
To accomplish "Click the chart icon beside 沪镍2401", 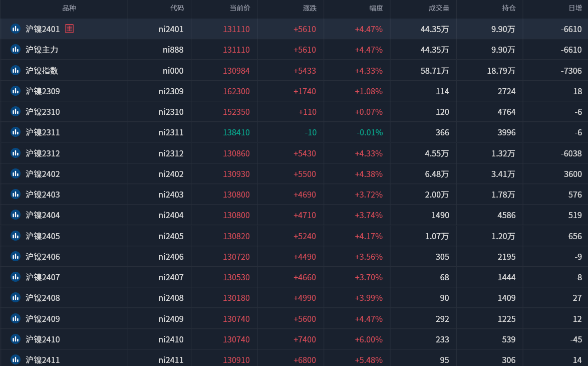I will [x=16, y=29].
